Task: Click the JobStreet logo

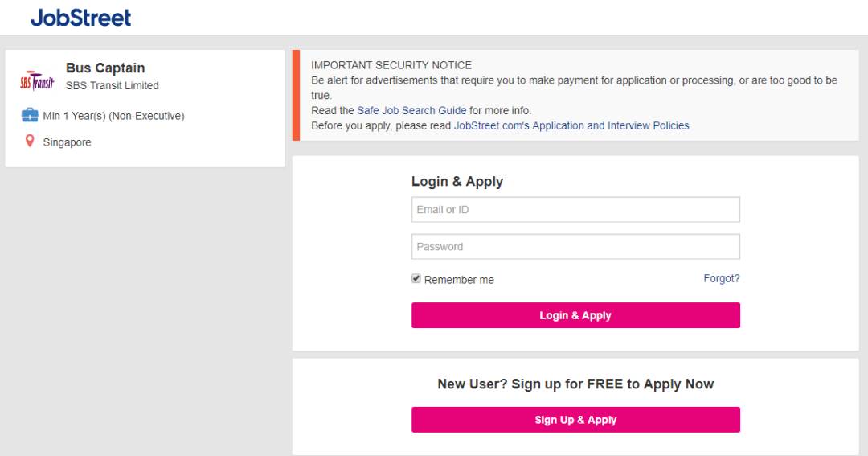Action: click(80, 17)
